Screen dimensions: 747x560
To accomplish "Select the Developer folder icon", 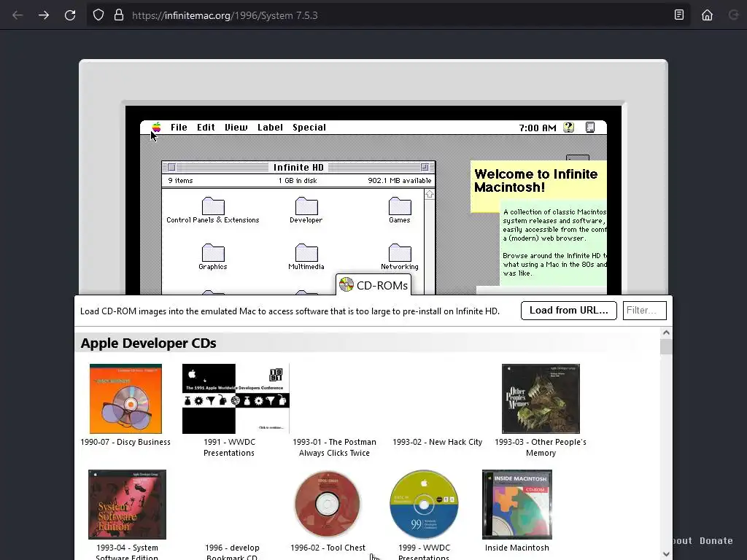I will pos(306,206).
